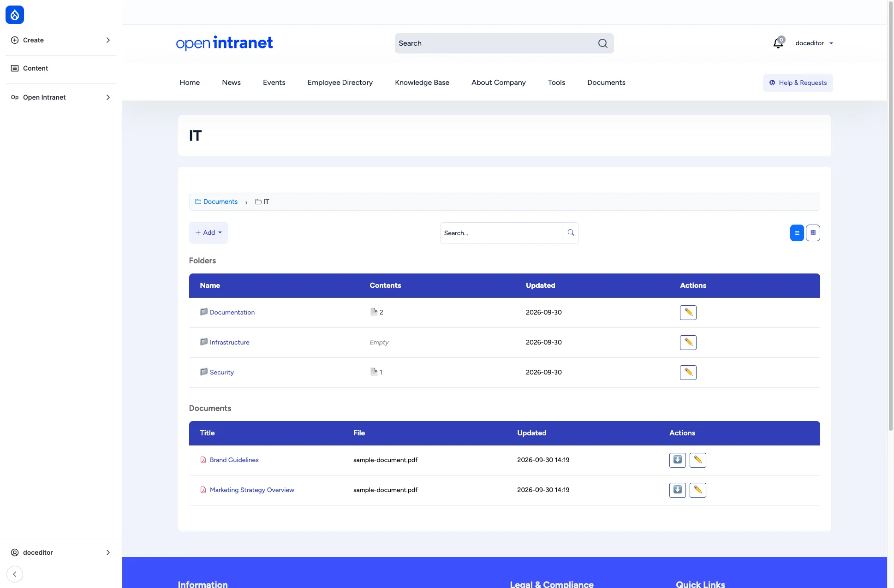Open the Security folder link
Image resolution: width=894 pixels, height=588 pixels.
click(x=221, y=373)
